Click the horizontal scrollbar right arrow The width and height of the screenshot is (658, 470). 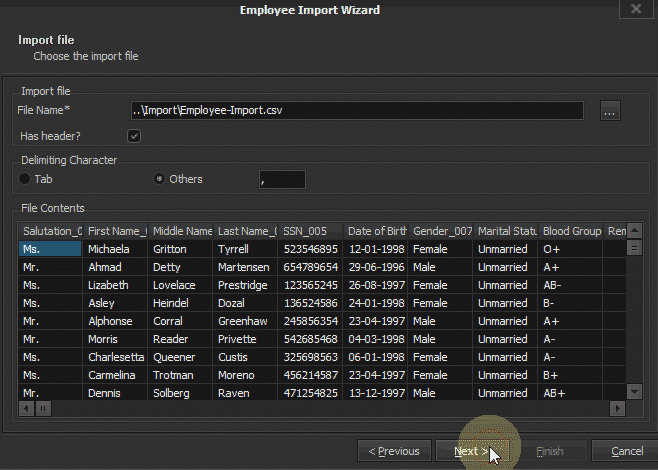pyautogui.click(x=618, y=408)
